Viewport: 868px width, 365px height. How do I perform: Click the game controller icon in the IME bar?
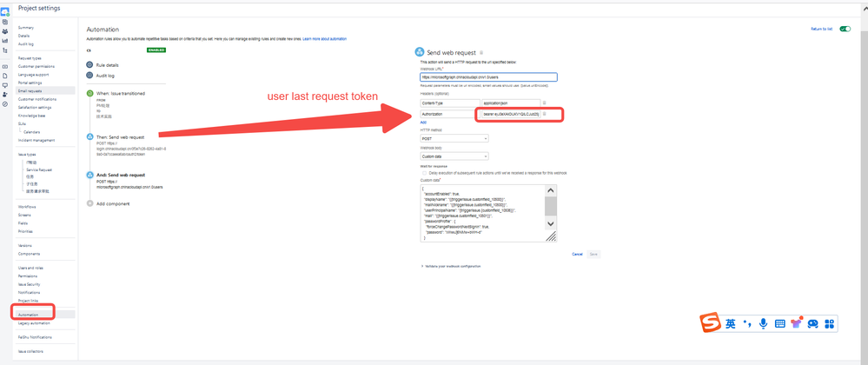coord(812,324)
